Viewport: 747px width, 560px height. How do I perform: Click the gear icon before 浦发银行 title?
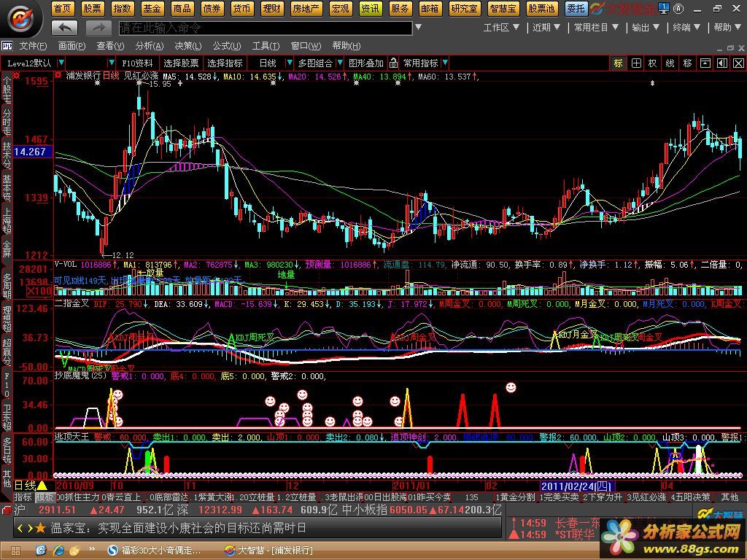click(58, 75)
